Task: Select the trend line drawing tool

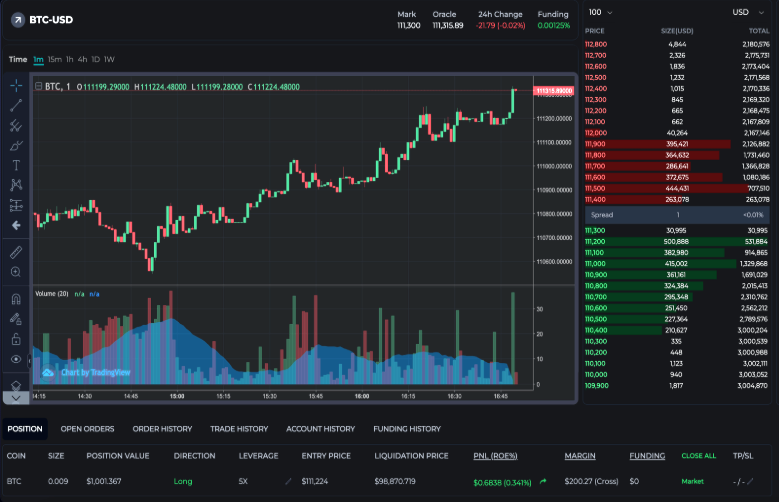Action: (16, 105)
